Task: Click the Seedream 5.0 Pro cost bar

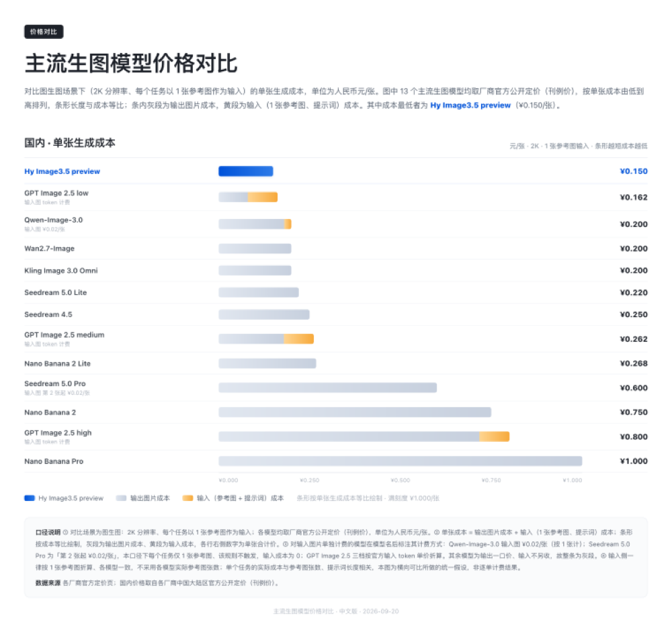Action: (328, 388)
